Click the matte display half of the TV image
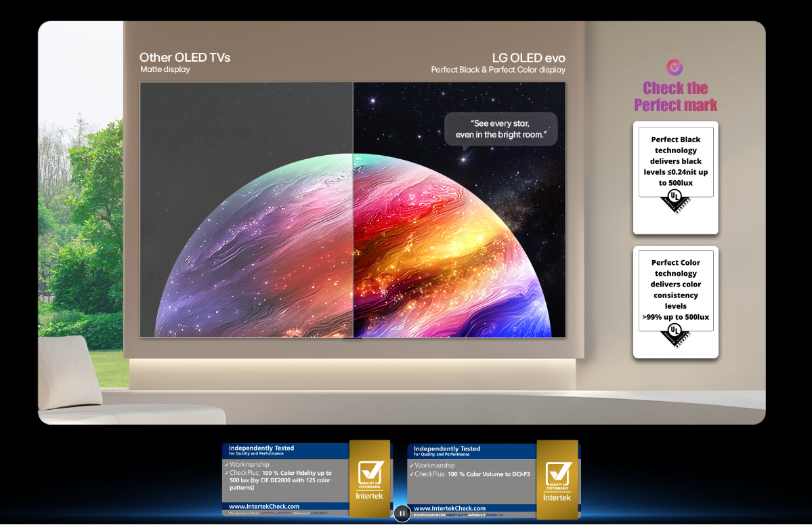The height and width of the screenshot is (525, 812). [x=247, y=210]
